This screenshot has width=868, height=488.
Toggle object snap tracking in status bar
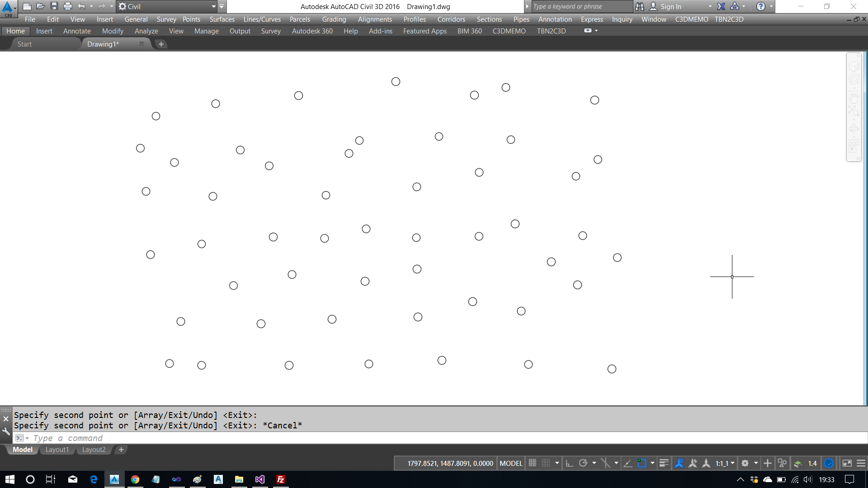[x=628, y=463]
